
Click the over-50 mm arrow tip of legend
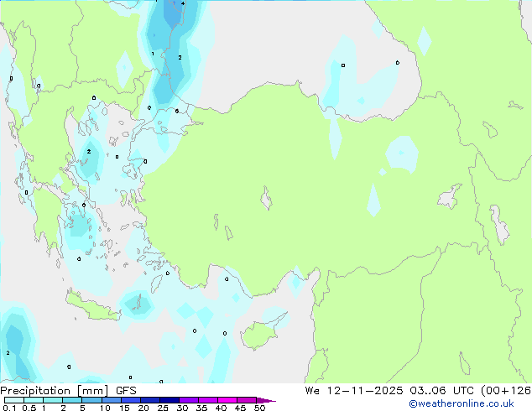(266, 400)
